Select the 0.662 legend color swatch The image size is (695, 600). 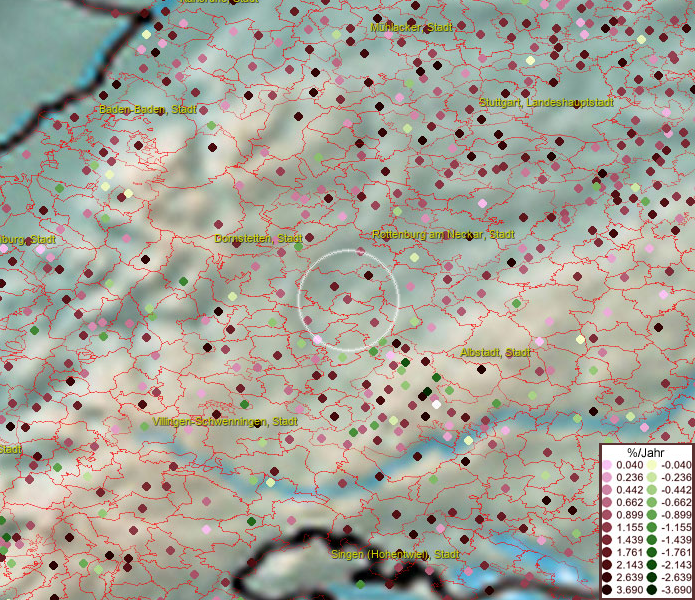point(607,502)
